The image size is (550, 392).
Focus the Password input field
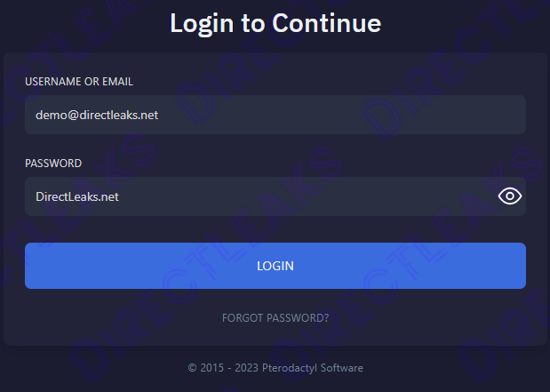pos(258,196)
